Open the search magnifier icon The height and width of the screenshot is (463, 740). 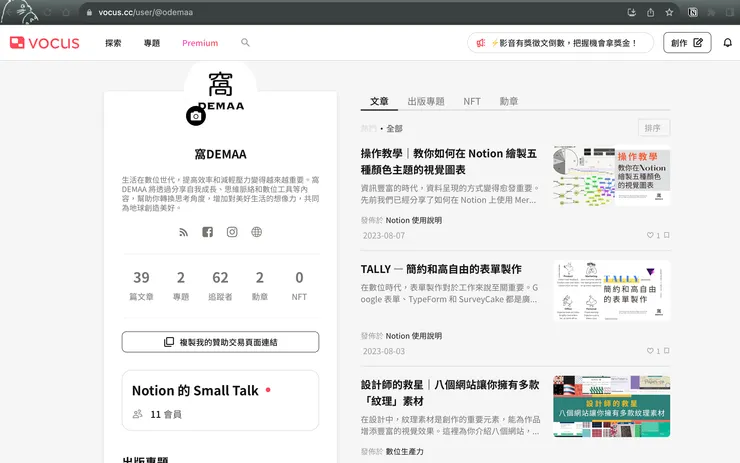coord(245,42)
